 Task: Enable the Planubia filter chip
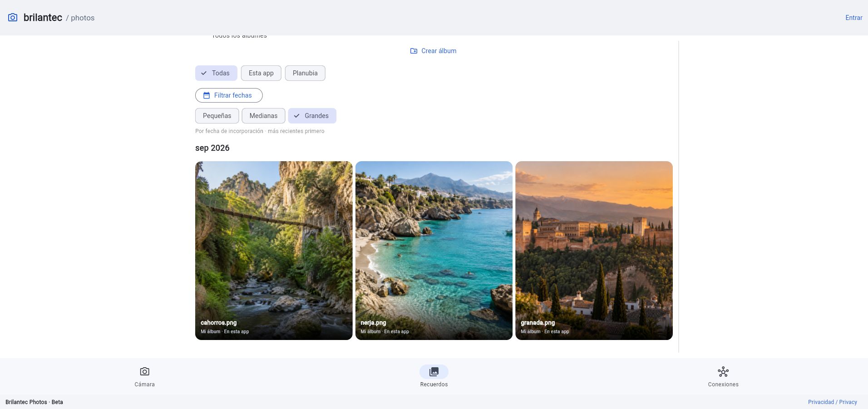click(x=305, y=73)
